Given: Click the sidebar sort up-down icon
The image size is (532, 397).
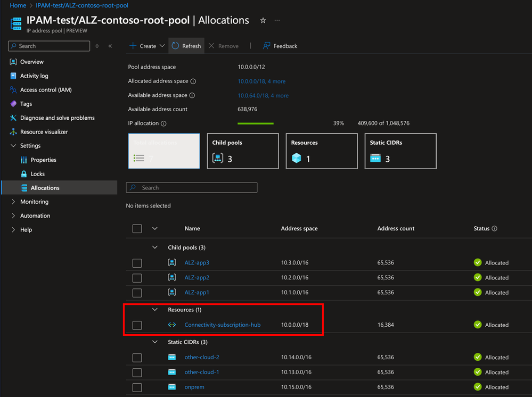Looking at the screenshot, I should (97, 46).
